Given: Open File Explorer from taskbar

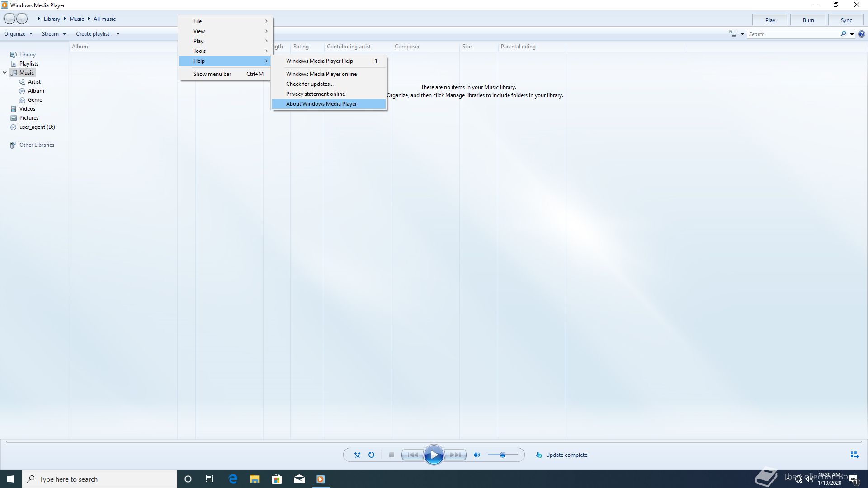Looking at the screenshot, I should 255,479.
